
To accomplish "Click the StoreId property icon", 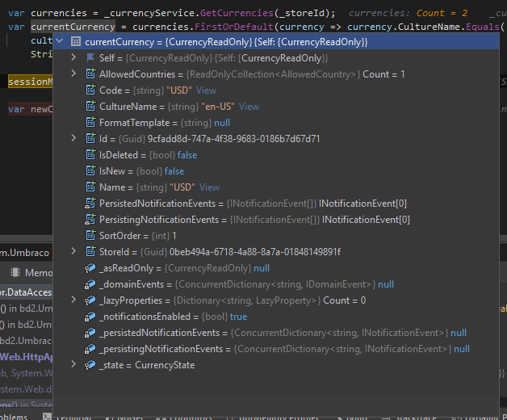I will click(90, 251).
